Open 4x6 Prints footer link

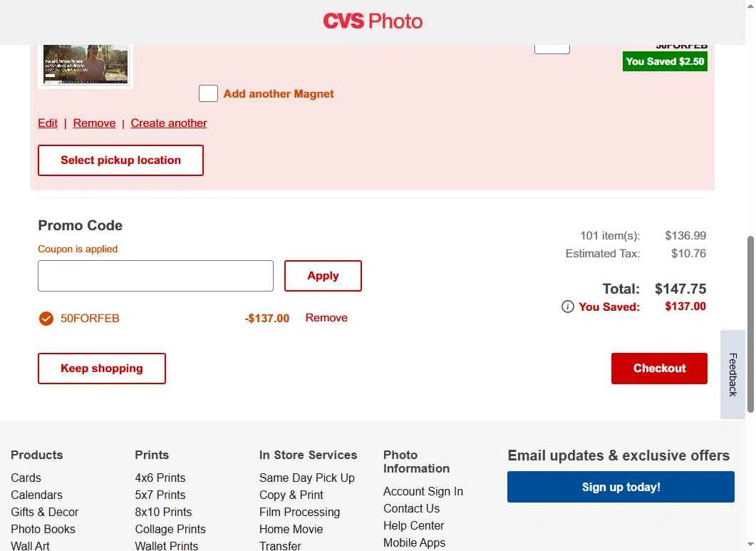160,478
